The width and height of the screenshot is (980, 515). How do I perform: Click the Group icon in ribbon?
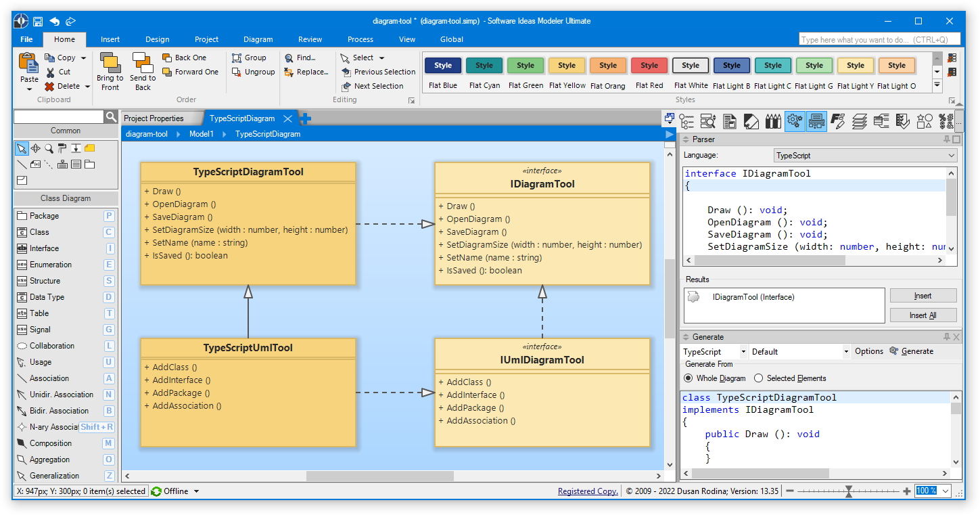tap(237, 58)
